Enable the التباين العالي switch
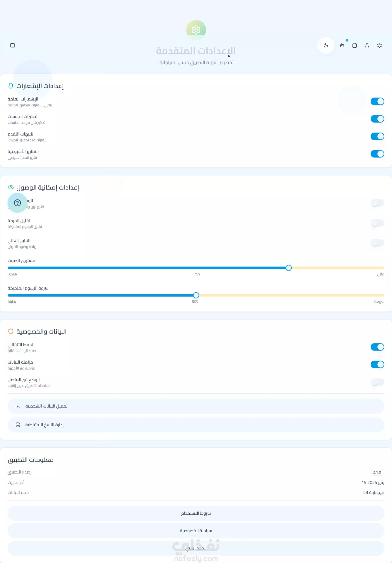 (377, 243)
